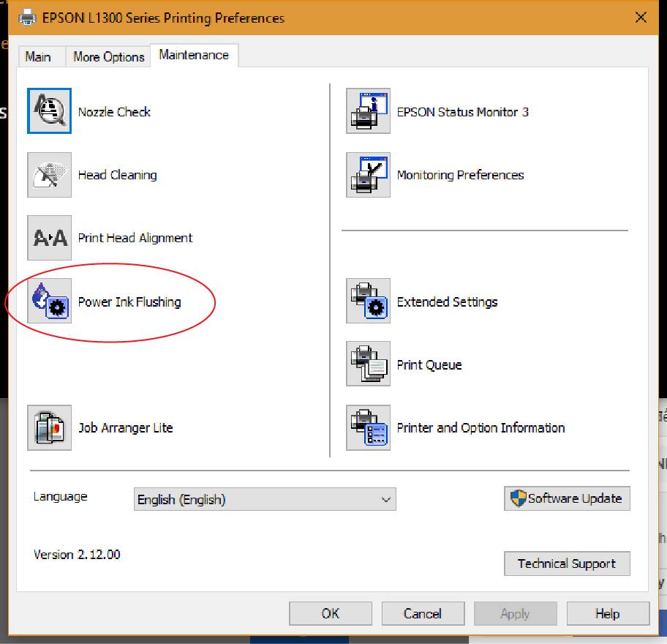Open Help for printing preferences
The width and height of the screenshot is (667, 644).
click(608, 613)
